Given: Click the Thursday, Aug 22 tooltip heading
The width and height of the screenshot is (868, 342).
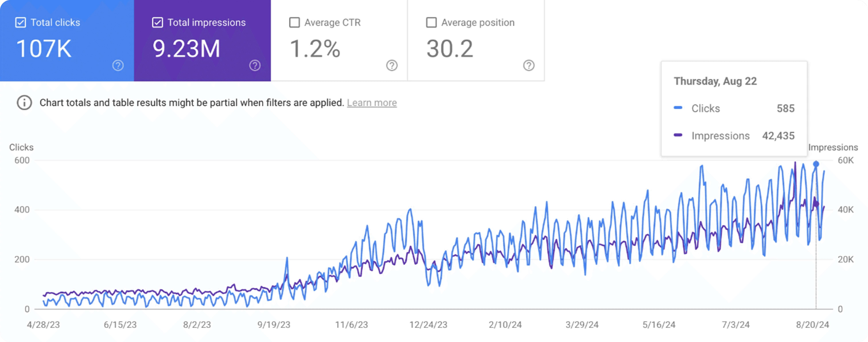Looking at the screenshot, I should tap(715, 81).
